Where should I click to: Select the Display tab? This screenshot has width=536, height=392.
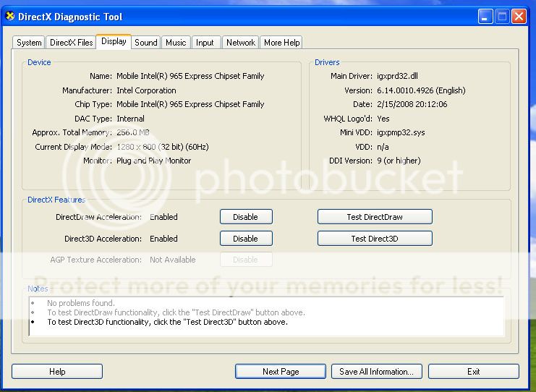(x=114, y=41)
